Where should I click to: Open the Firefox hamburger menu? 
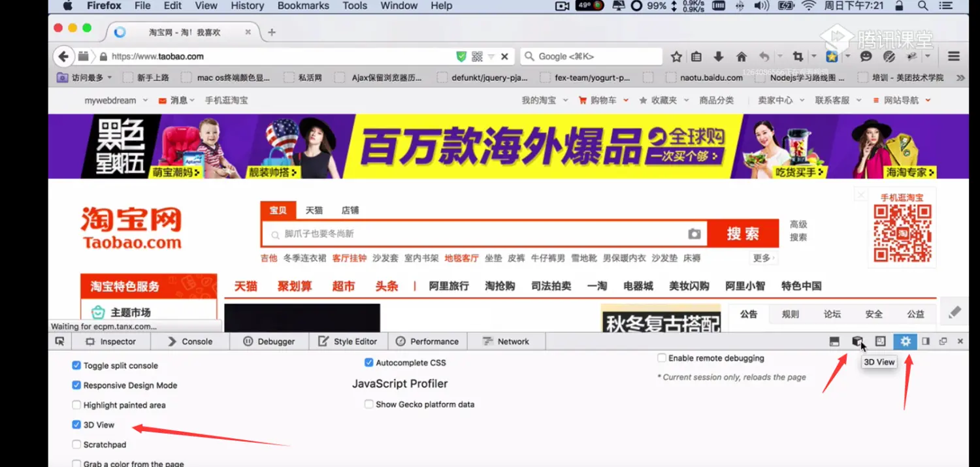pyautogui.click(x=954, y=57)
